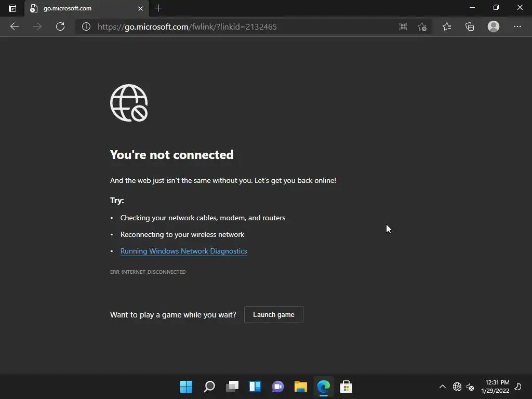
Task: Open the QR code icon in address bar
Action: click(x=403, y=26)
